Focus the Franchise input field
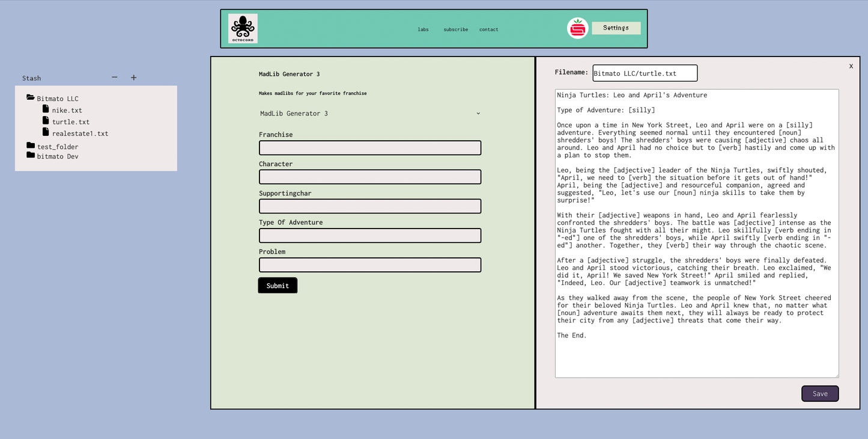 click(x=369, y=148)
